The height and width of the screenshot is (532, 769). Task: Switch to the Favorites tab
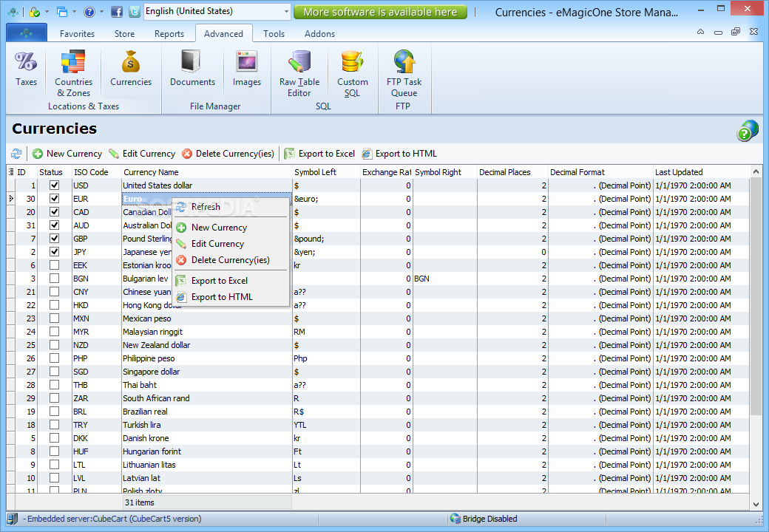(77, 34)
